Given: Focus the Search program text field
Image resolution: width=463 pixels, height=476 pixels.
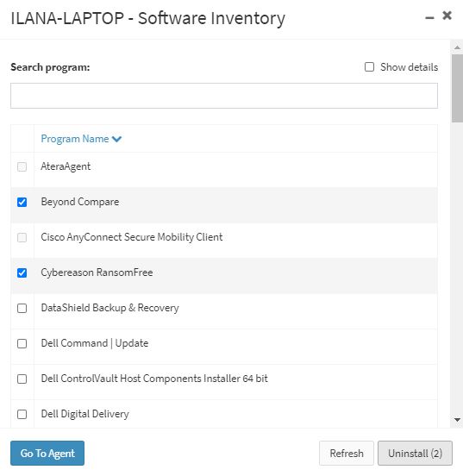Looking at the screenshot, I should pos(224,96).
